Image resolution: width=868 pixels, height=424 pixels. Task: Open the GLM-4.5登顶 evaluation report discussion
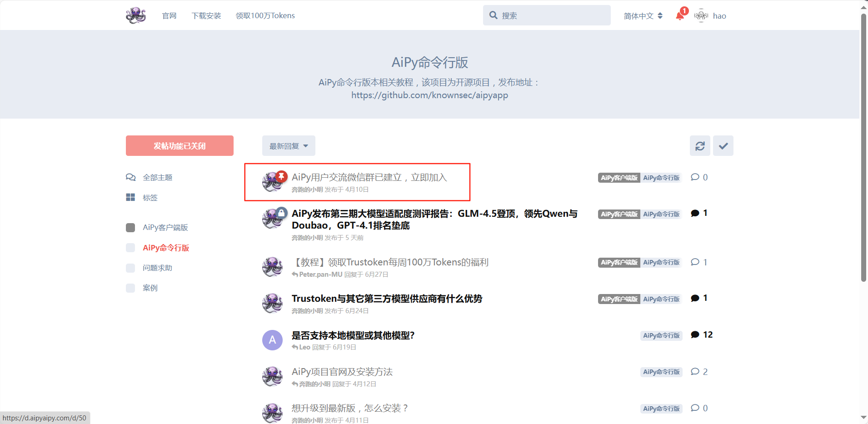tap(434, 219)
